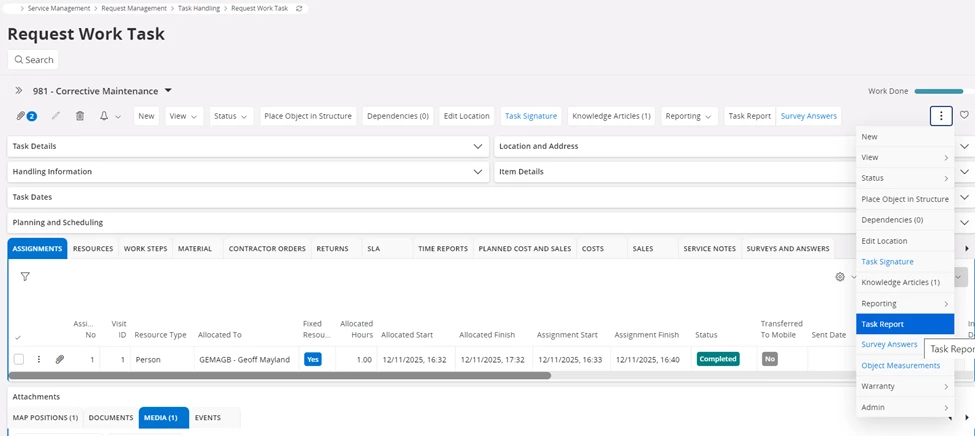975x436 pixels.
Task: Open the Surveys and Answers tab
Action: click(788, 249)
